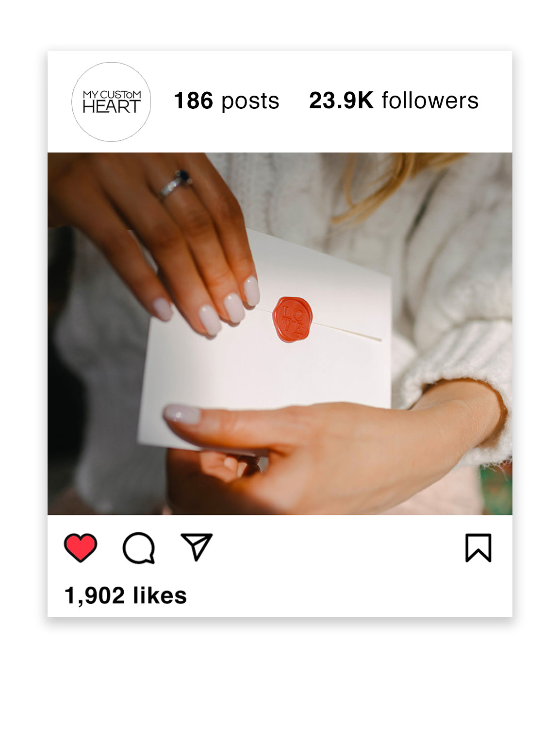Image resolution: width=560 pixels, height=730 pixels.
Task: Open the My Custom Heart profile picture
Action: [x=111, y=102]
